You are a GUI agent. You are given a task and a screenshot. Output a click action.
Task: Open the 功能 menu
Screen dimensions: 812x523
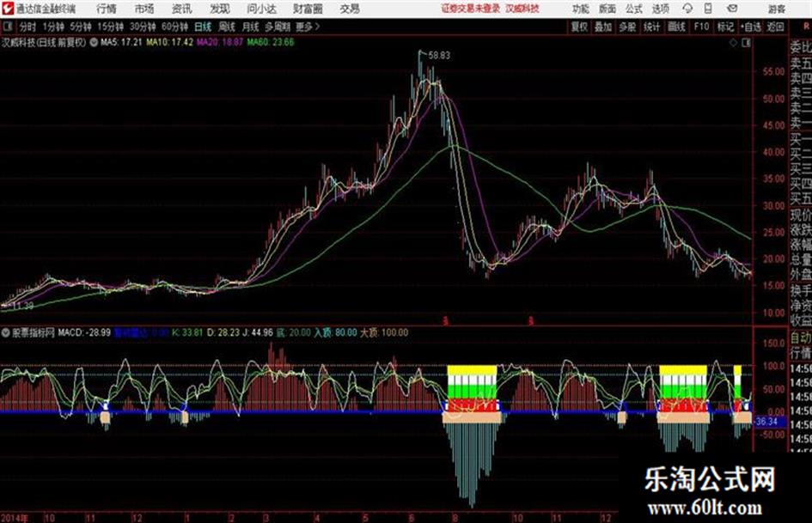(x=581, y=9)
